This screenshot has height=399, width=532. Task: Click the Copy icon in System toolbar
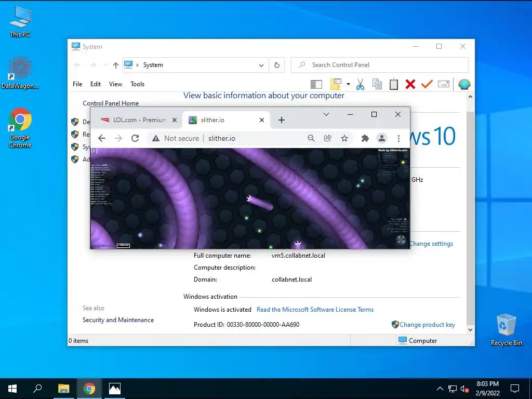[x=377, y=84]
